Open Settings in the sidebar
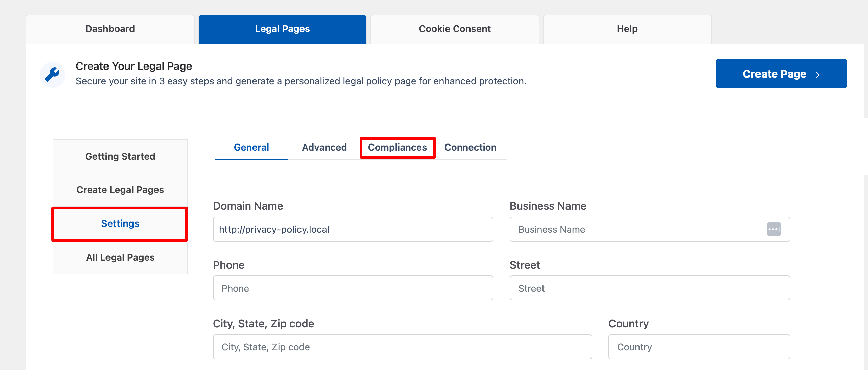 [120, 223]
